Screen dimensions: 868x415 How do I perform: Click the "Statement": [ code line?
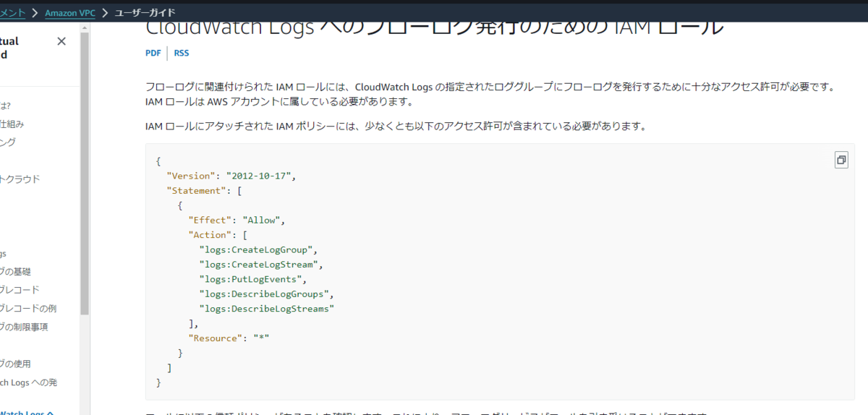(204, 191)
